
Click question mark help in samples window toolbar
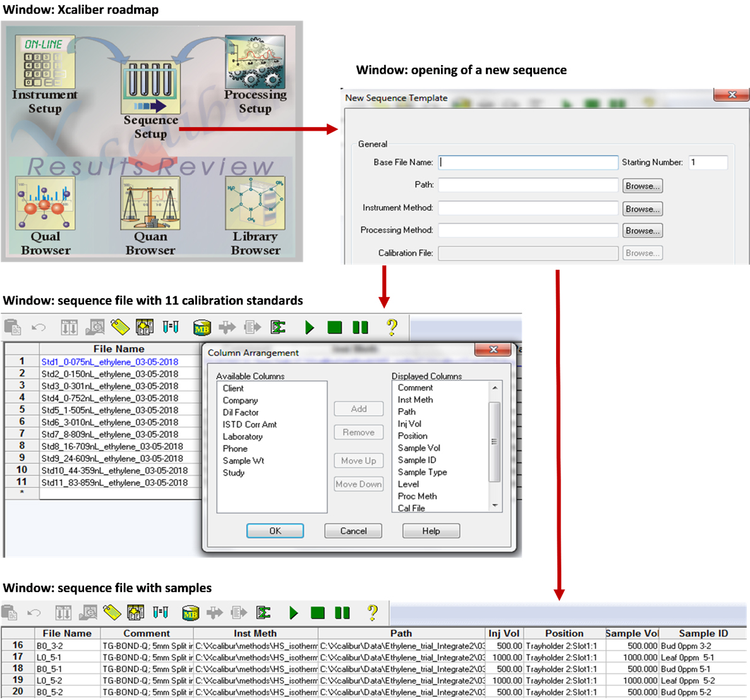coord(373,613)
